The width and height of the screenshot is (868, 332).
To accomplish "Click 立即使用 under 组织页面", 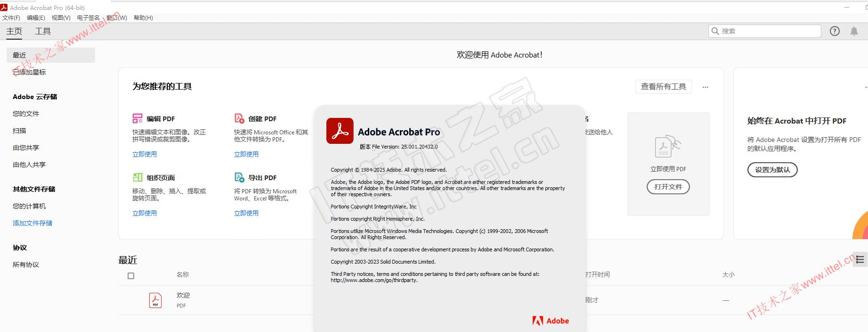I will pos(145,213).
